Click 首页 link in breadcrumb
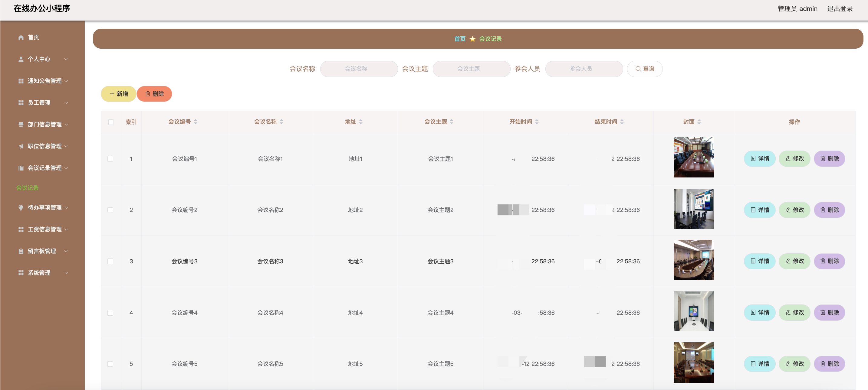Screen dimensions: 868x390 pyautogui.click(x=460, y=39)
